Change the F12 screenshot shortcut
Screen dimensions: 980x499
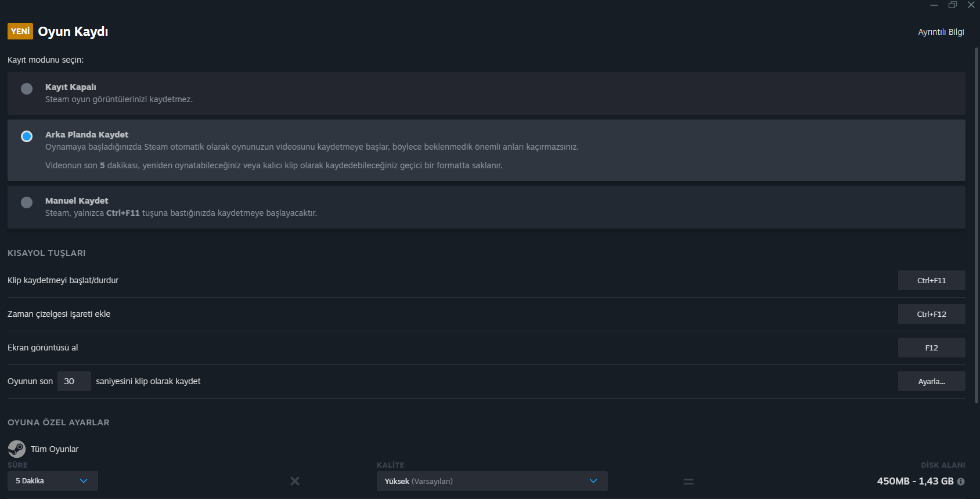(x=932, y=348)
